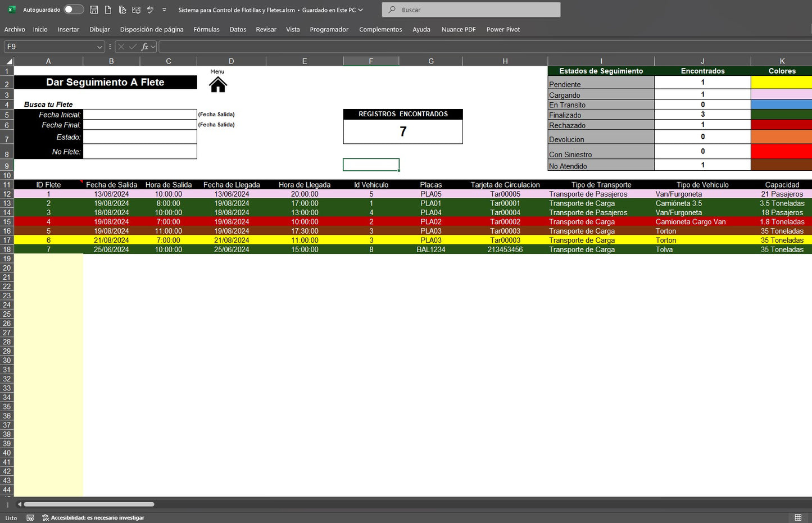Click the confirm checkmark formula bar icon

tap(133, 47)
